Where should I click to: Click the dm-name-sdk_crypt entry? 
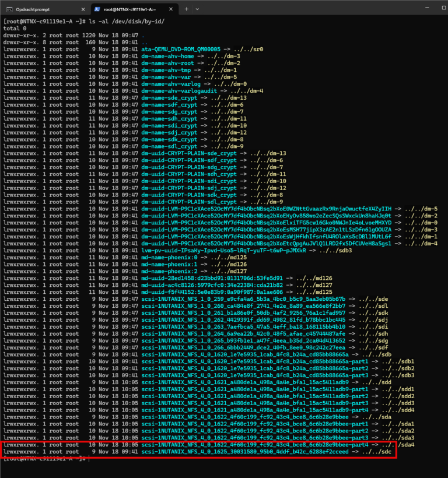(x=169, y=140)
